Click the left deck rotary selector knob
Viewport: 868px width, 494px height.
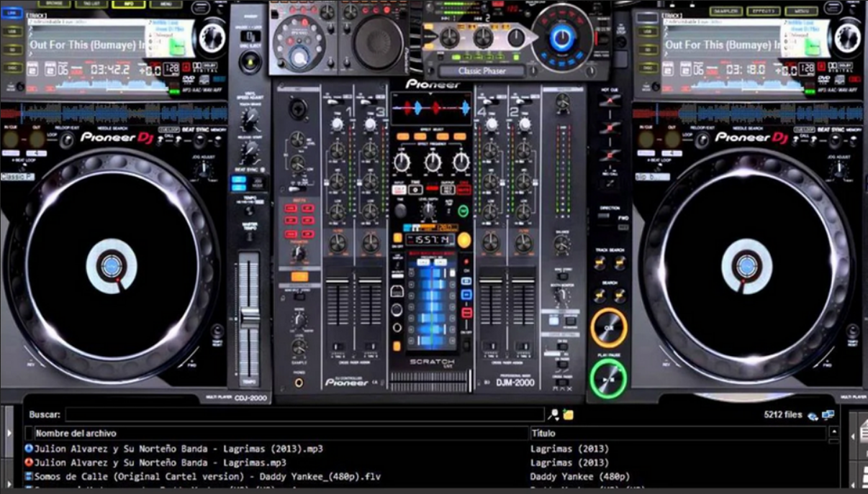pos(212,37)
